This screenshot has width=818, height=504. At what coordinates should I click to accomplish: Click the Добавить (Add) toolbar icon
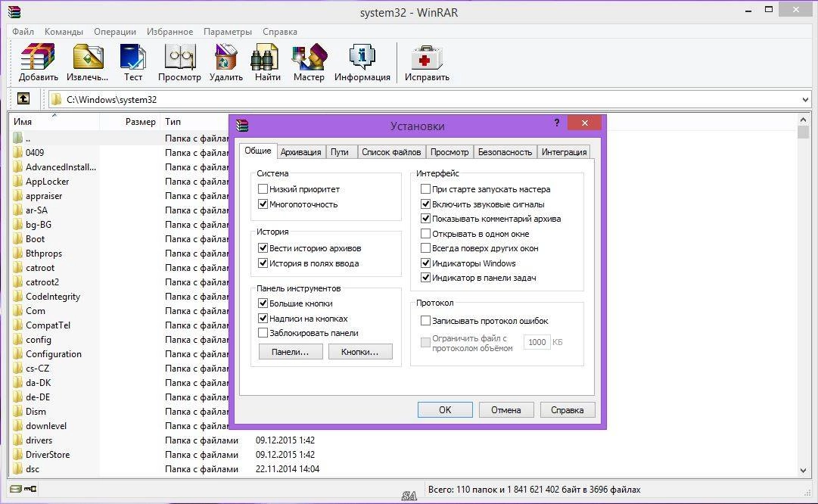(x=38, y=56)
